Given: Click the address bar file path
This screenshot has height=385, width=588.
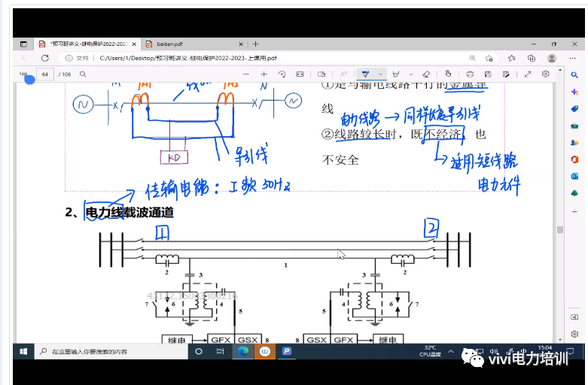Looking at the screenshot, I should click(188, 58).
